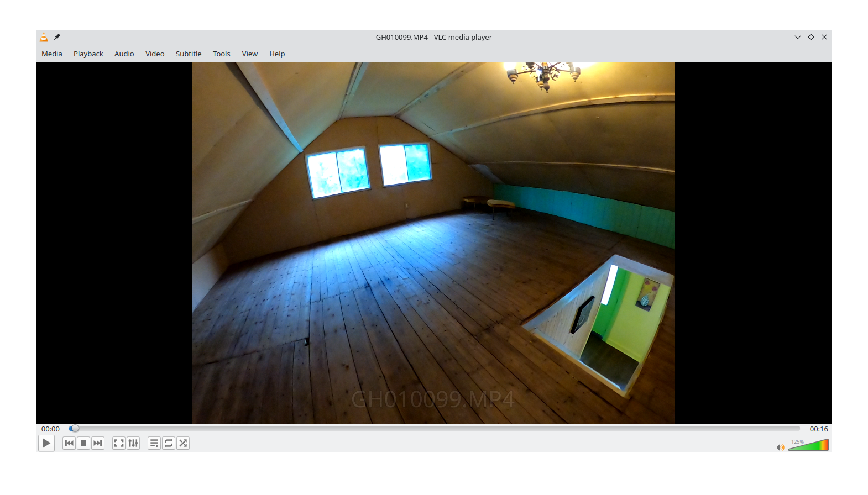Show the playlist panel
This screenshot has height=495, width=868.
pyautogui.click(x=154, y=443)
